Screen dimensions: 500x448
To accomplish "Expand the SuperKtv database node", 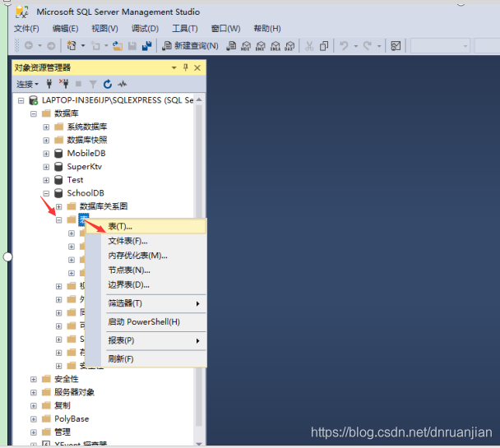I will point(46,167).
